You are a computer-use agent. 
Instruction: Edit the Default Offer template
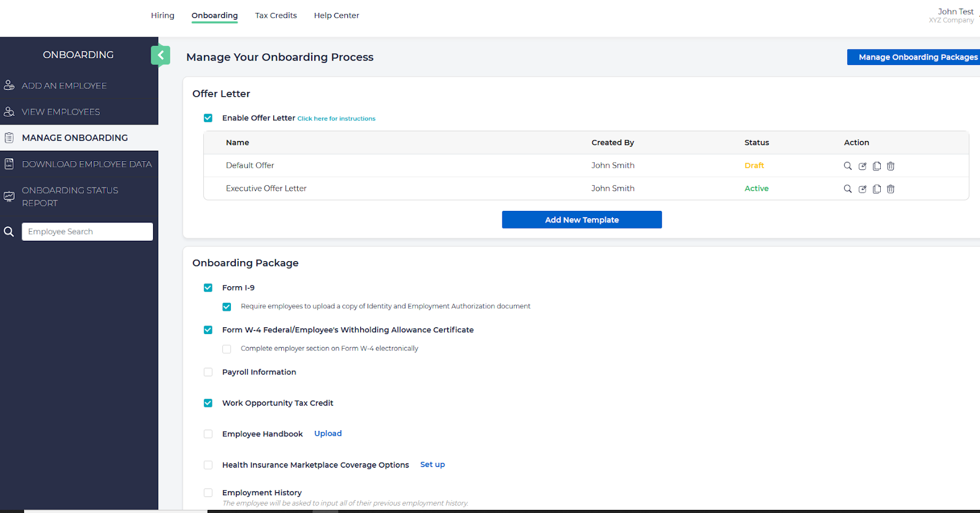click(862, 166)
